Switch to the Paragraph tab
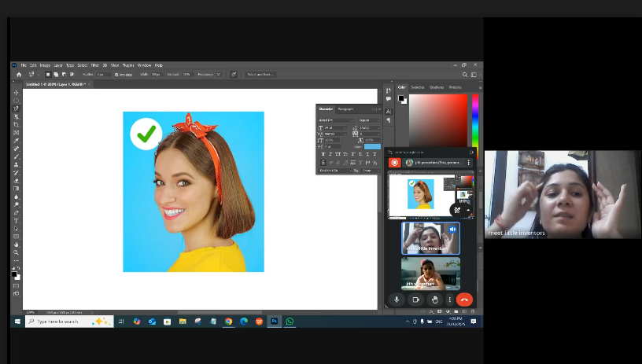 [345, 108]
